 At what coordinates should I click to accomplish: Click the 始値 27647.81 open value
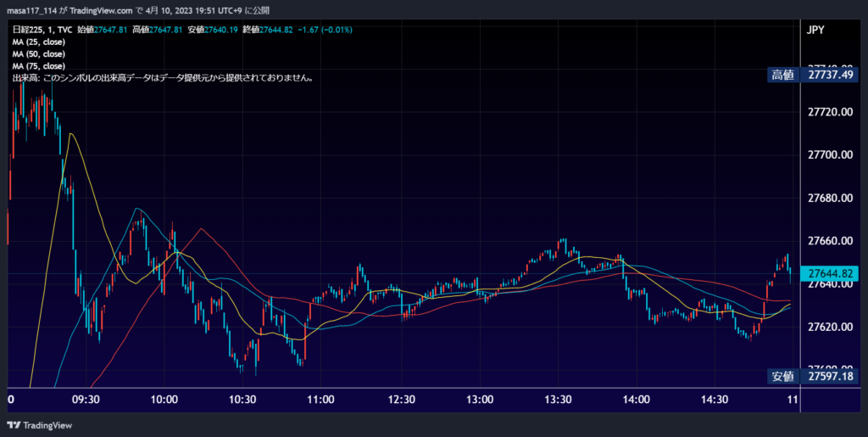[103, 30]
